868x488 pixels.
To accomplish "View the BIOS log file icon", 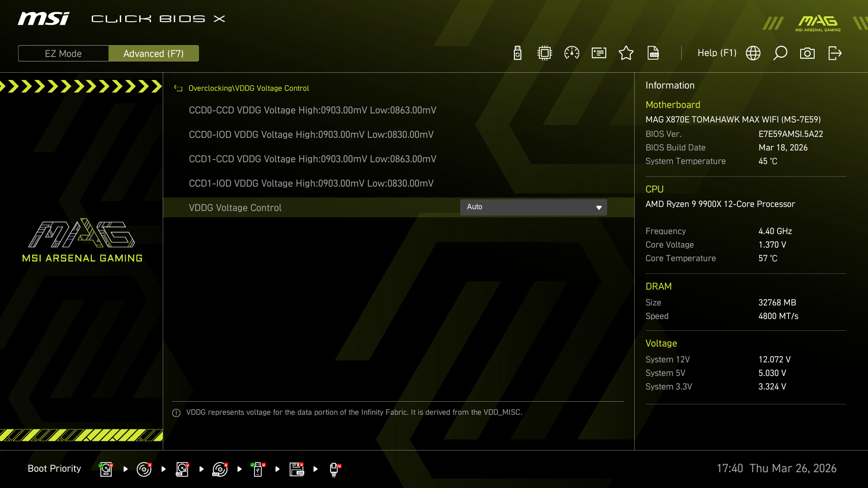I will (653, 53).
